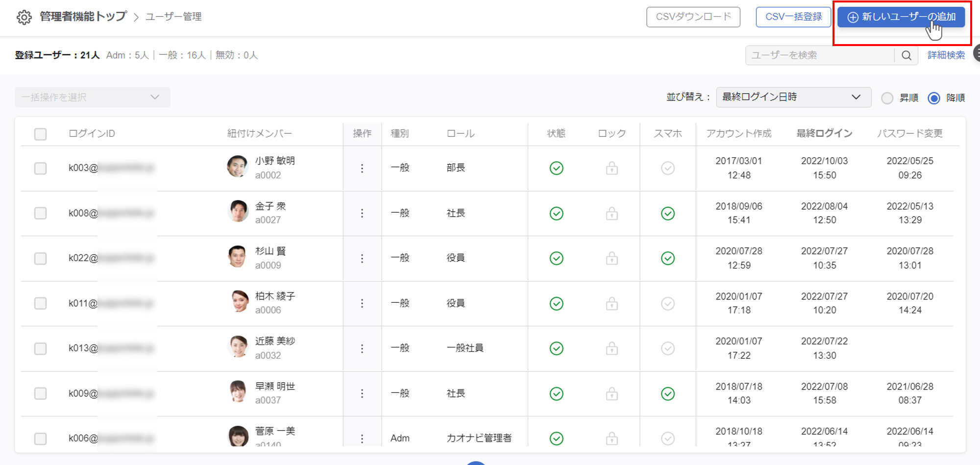The width and height of the screenshot is (980, 465).
Task: Tick the select-all checkbox in table header
Action: 41,134
